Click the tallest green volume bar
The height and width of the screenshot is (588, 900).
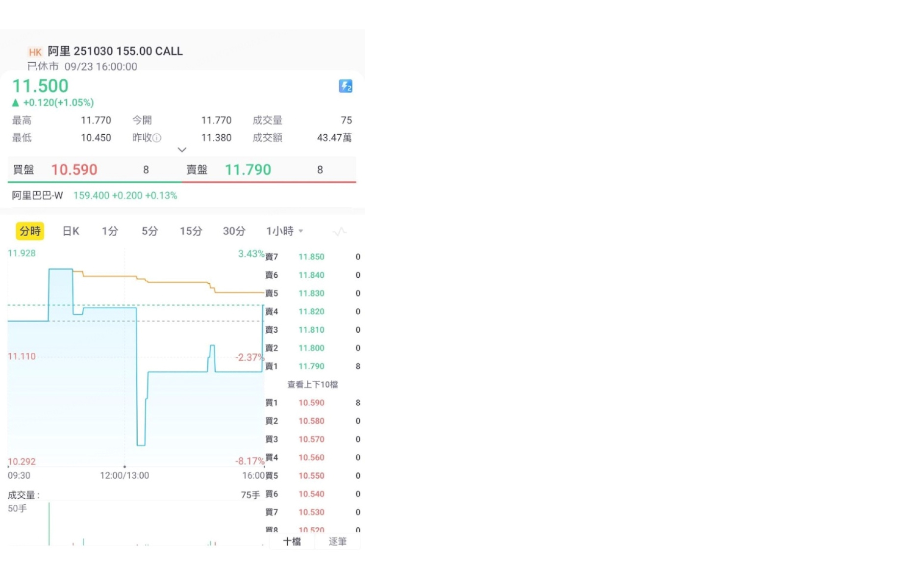coord(49,524)
